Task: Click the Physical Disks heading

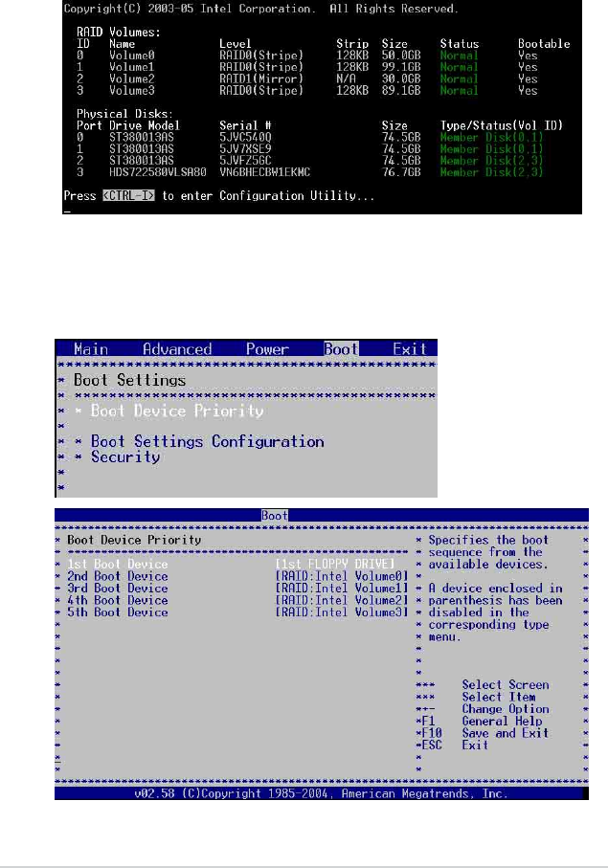Action: 125,114
